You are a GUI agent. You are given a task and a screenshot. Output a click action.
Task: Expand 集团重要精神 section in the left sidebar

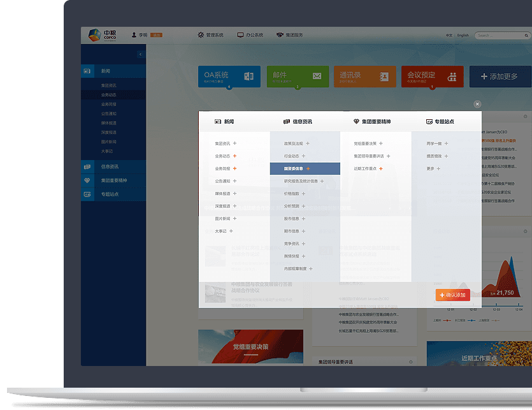[x=112, y=180]
